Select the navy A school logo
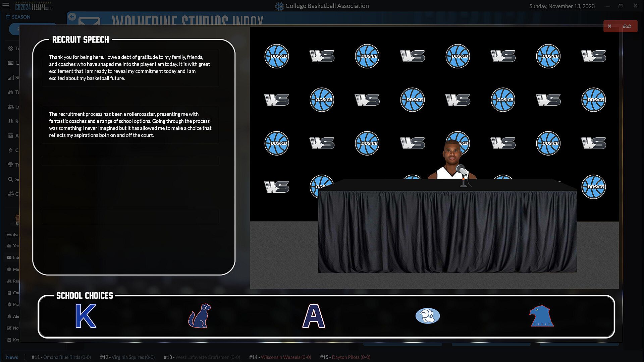Screen dimensions: 644x362 click(x=314, y=316)
